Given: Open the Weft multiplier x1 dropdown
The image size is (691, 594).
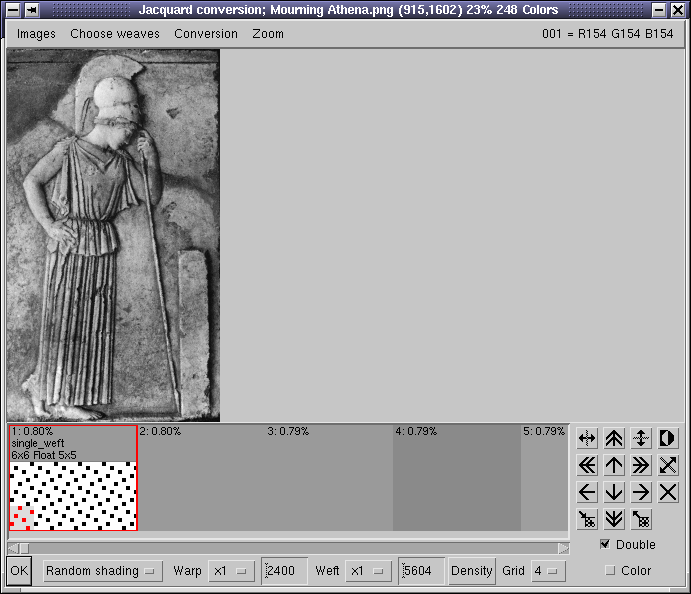Looking at the screenshot, I should [368, 571].
